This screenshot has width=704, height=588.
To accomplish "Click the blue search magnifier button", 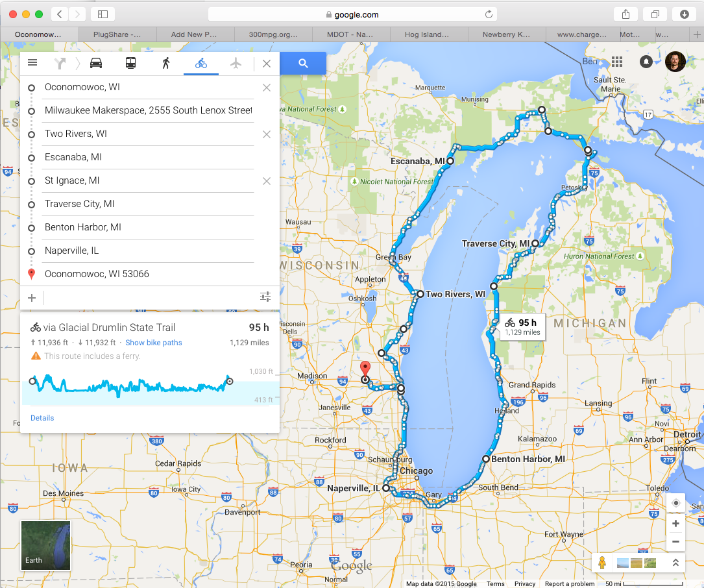I will (303, 63).
